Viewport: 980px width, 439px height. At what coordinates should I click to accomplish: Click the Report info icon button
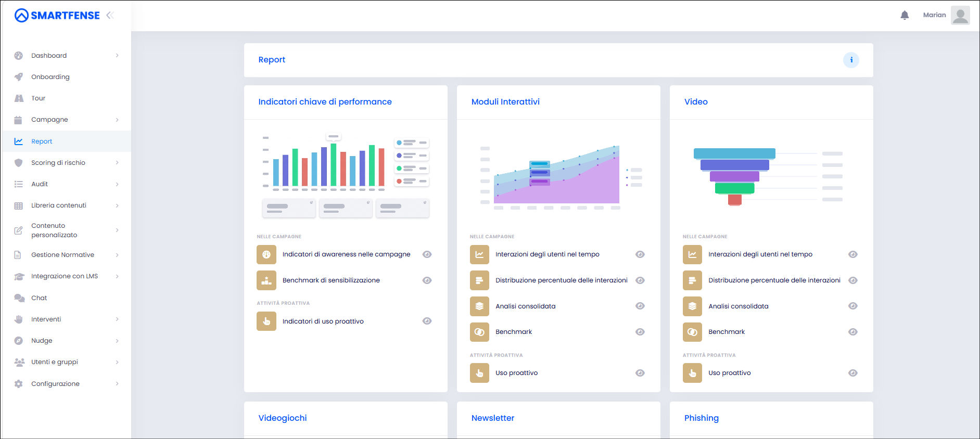click(x=851, y=60)
